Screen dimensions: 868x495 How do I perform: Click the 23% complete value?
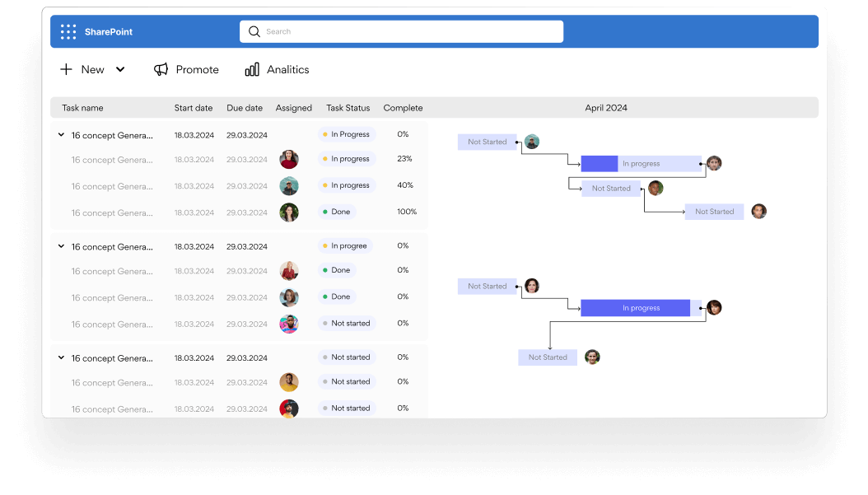click(404, 159)
